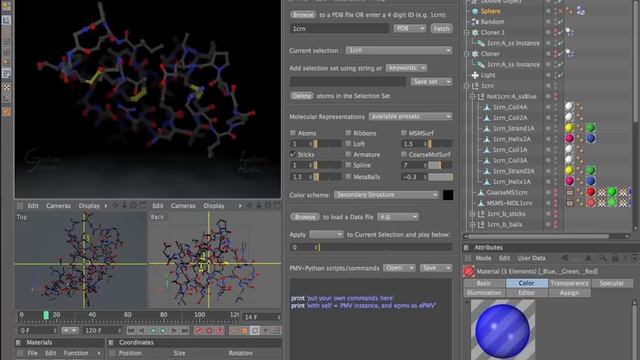Switch to the Specular tab
The width and height of the screenshot is (640, 360).
click(612, 283)
